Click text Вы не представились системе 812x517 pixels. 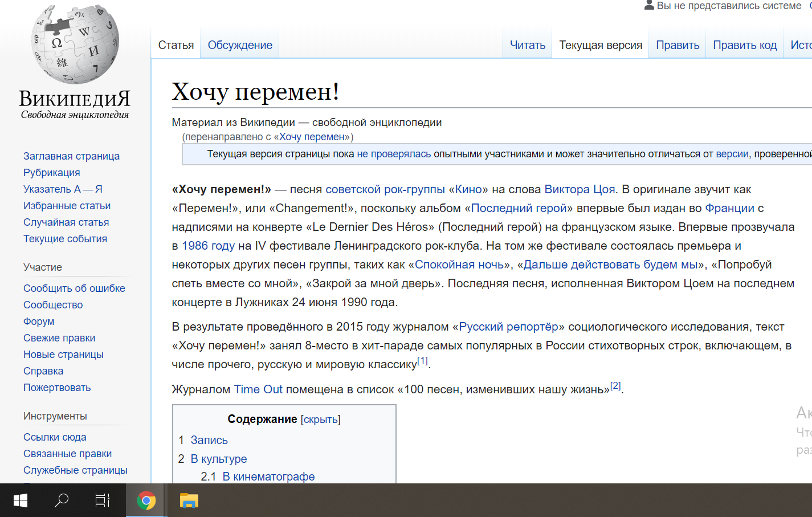[x=729, y=6]
